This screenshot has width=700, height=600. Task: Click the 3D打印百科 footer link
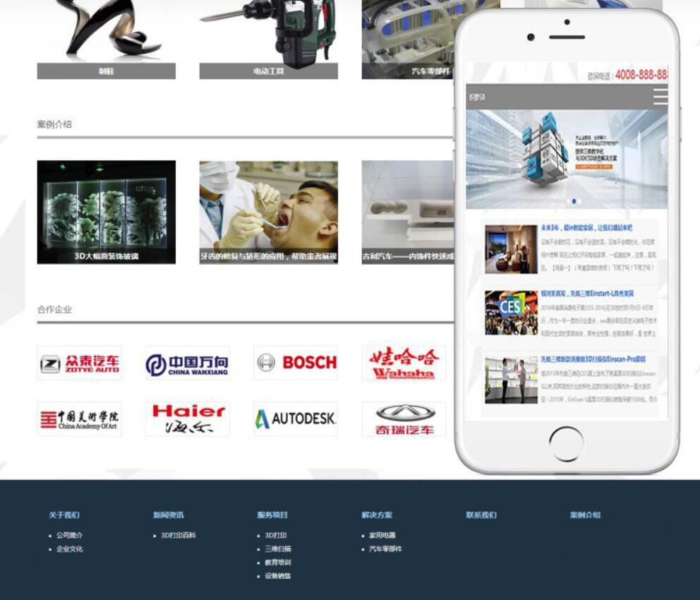pos(178,536)
